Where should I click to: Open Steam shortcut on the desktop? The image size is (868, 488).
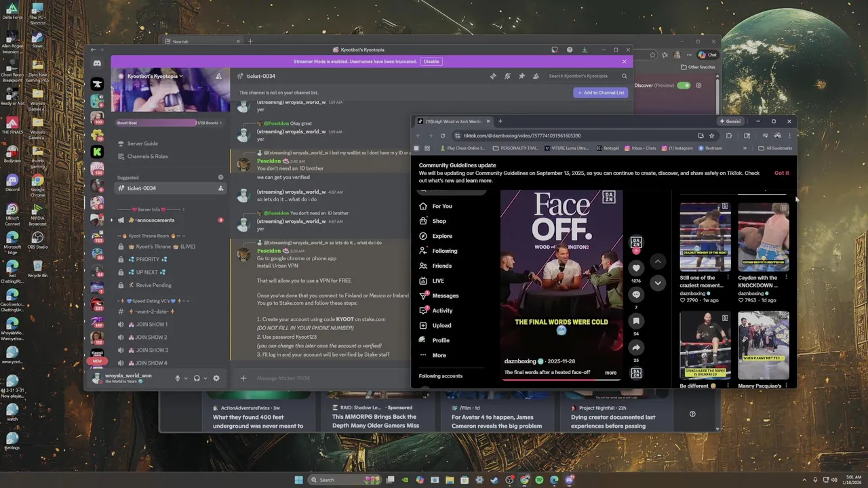coord(37,40)
